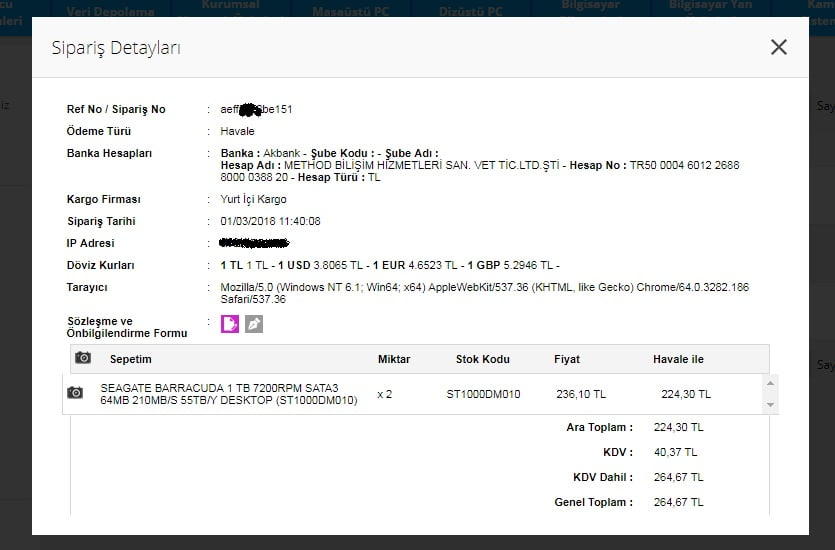
Task: Select the ST1000DM010 stock code in the row
Action: 483,394
